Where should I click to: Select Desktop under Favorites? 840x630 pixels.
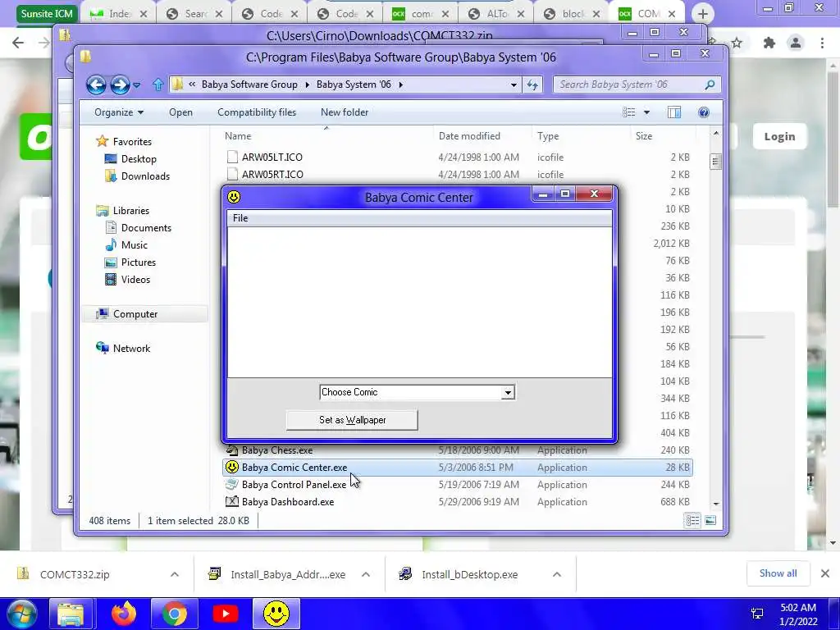coord(138,159)
